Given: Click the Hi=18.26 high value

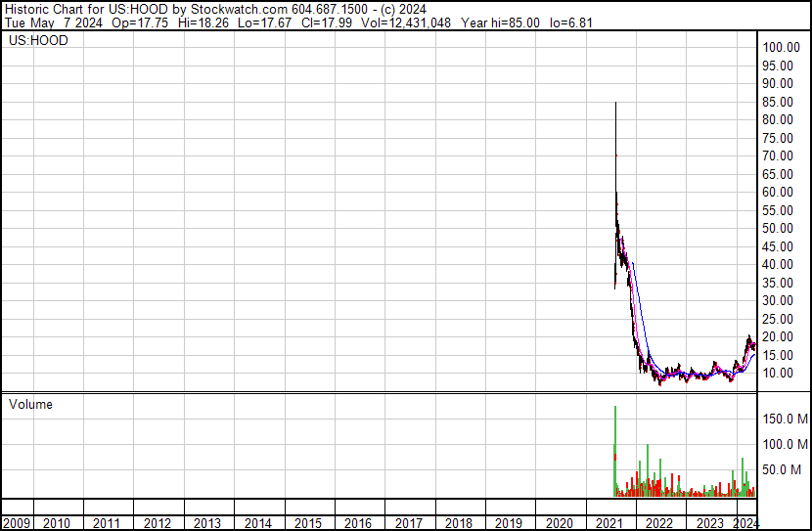Looking at the screenshot, I should [203, 22].
